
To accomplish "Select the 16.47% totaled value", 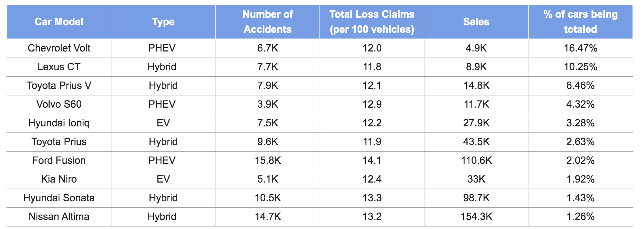I will [x=580, y=48].
